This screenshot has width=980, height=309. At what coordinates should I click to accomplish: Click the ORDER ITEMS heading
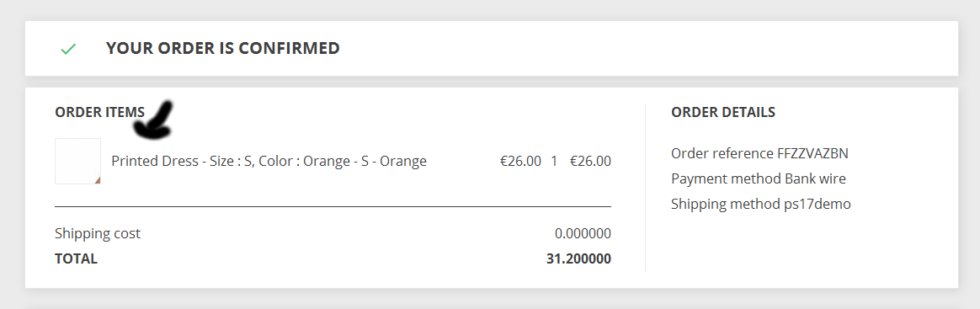[99, 113]
